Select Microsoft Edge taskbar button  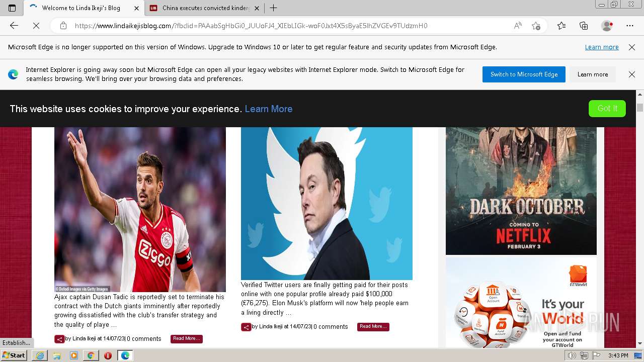(125, 355)
